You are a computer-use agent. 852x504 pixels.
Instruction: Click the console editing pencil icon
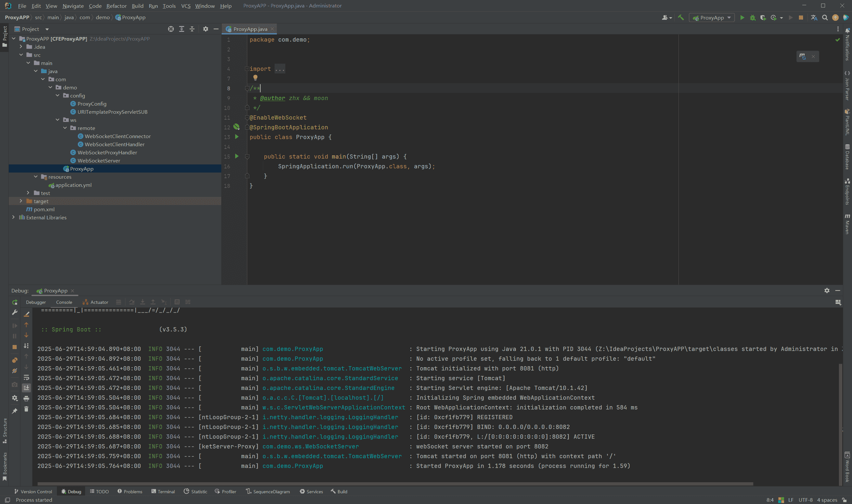tap(26, 315)
